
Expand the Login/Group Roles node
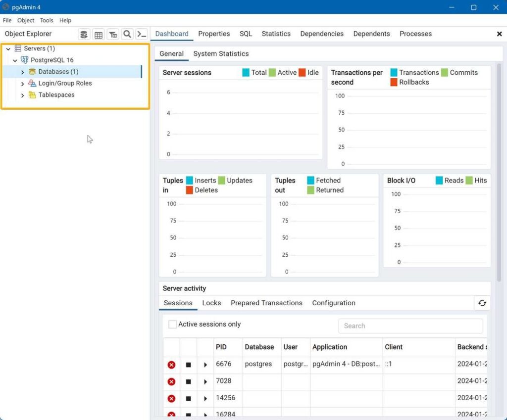point(22,84)
